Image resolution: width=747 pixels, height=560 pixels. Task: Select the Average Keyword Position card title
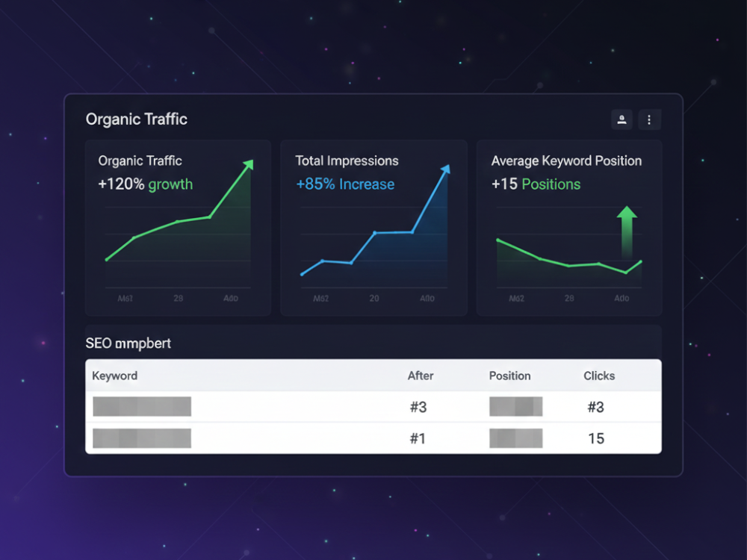(x=566, y=161)
